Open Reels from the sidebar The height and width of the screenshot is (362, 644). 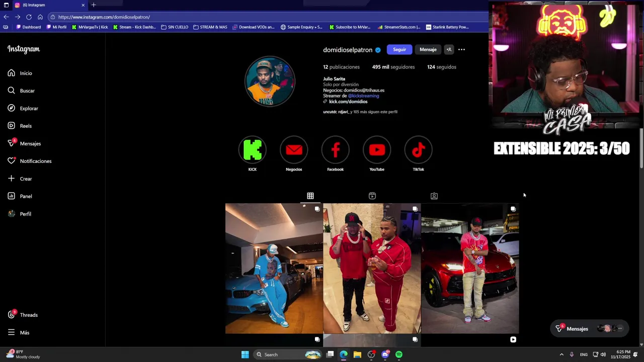(20, 126)
